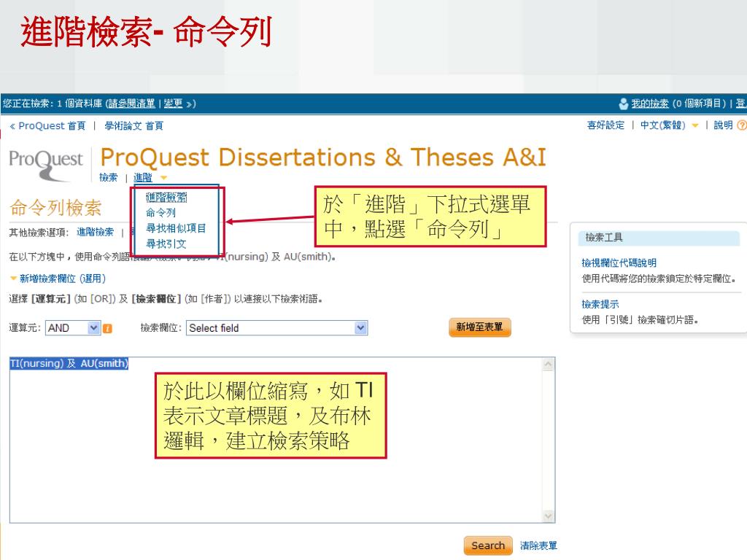Viewport: 747px width, 560px height.
Task: Click the help question mark icon
Action: click(x=742, y=125)
